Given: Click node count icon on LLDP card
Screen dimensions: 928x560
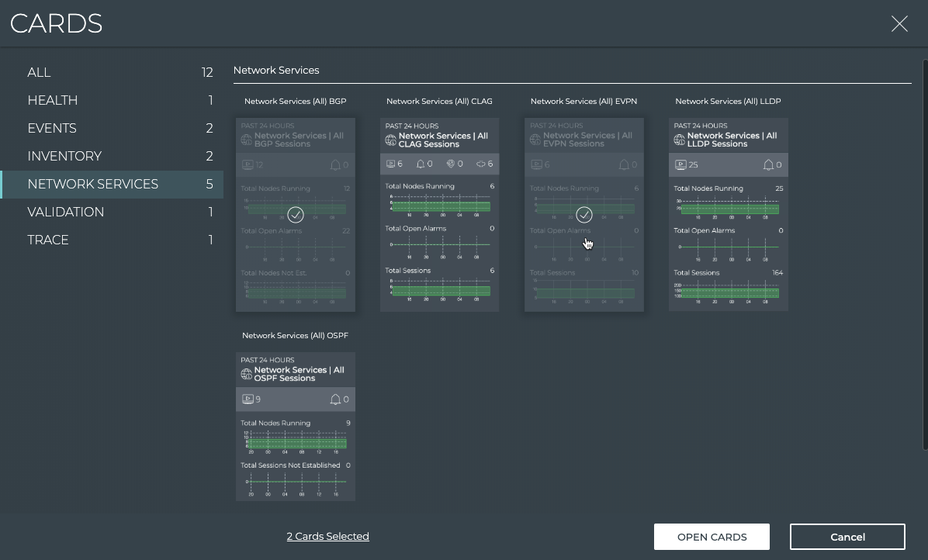Looking at the screenshot, I should coord(680,165).
